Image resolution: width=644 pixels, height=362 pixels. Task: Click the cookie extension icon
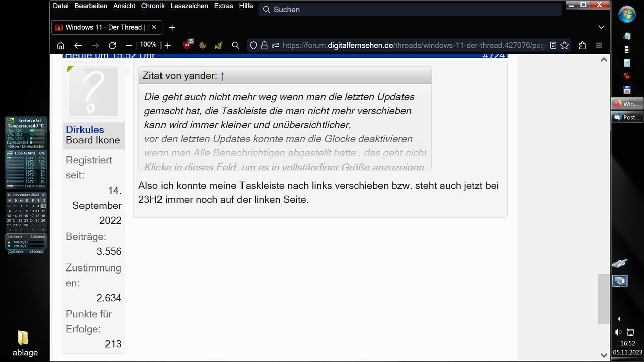203,45
